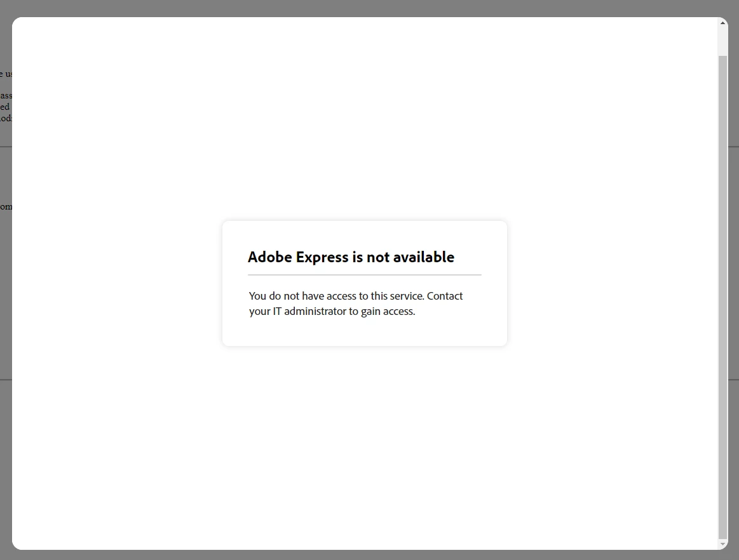Viewport: 739px width, 560px height.
Task: Click the scrollbar up arrow in the modal
Action: tap(722, 23)
